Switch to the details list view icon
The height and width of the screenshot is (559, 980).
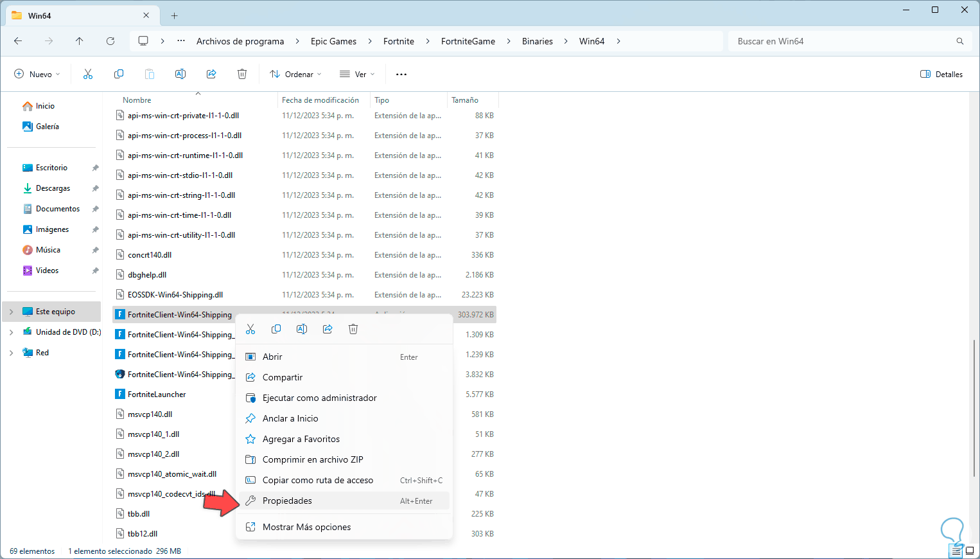956,551
